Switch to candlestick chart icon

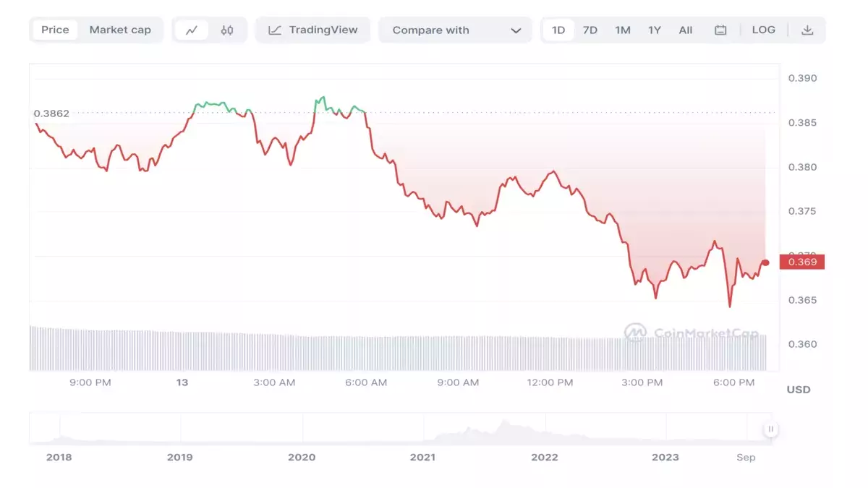[x=227, y=30]
